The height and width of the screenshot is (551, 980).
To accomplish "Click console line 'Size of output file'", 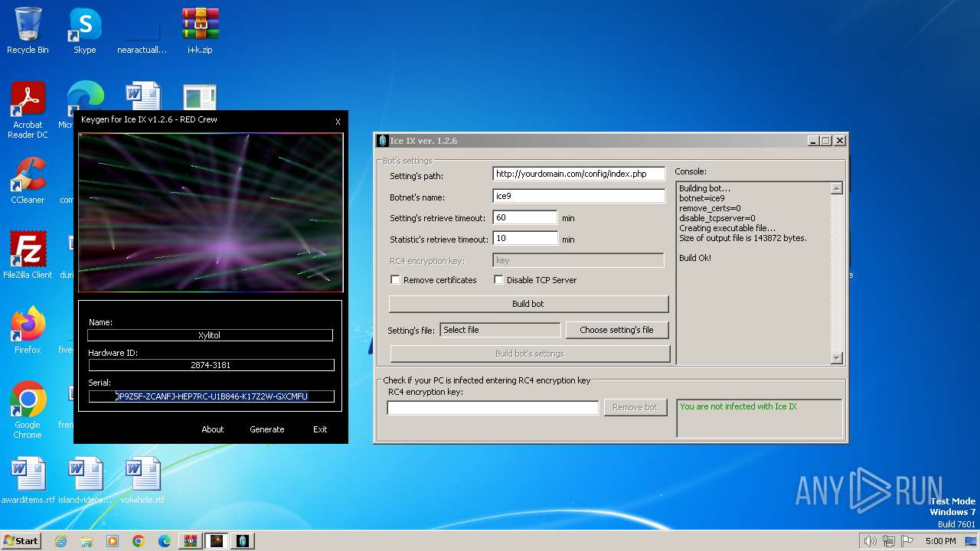I will 743,238.
